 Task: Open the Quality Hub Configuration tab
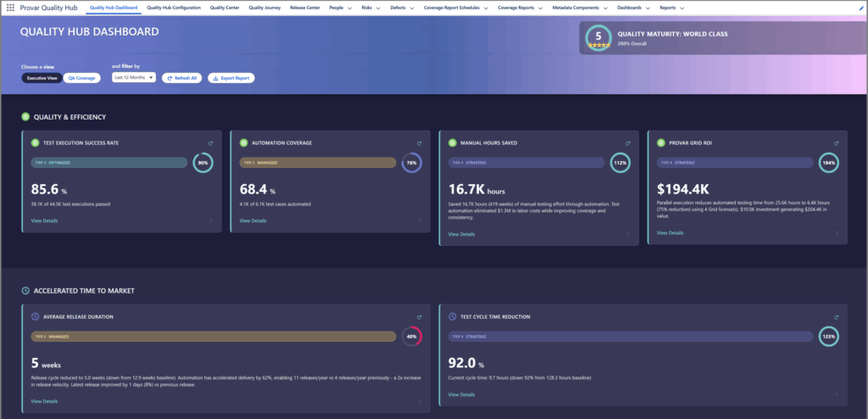tap(174, 8)
